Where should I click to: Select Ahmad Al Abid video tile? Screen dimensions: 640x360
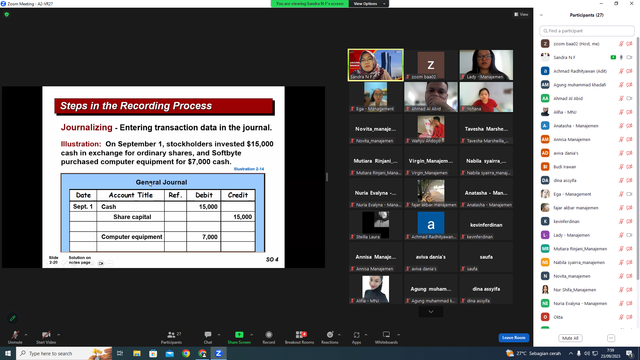pos(431,97)
